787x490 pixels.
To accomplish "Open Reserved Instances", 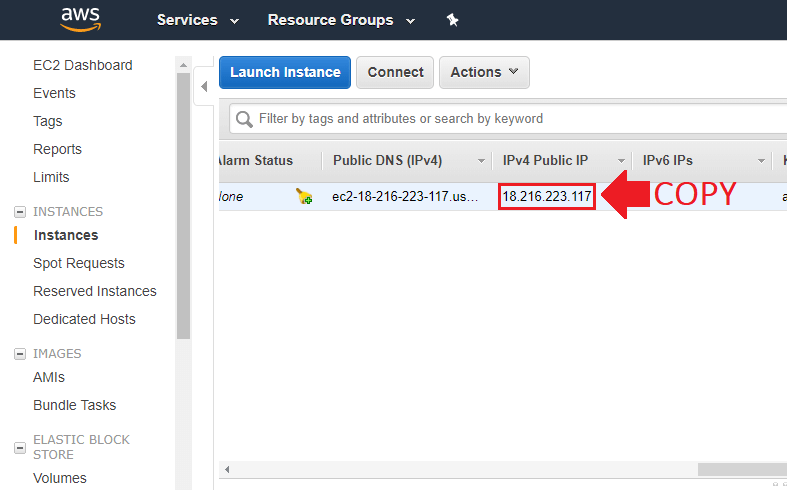I will tap(95, 291).
